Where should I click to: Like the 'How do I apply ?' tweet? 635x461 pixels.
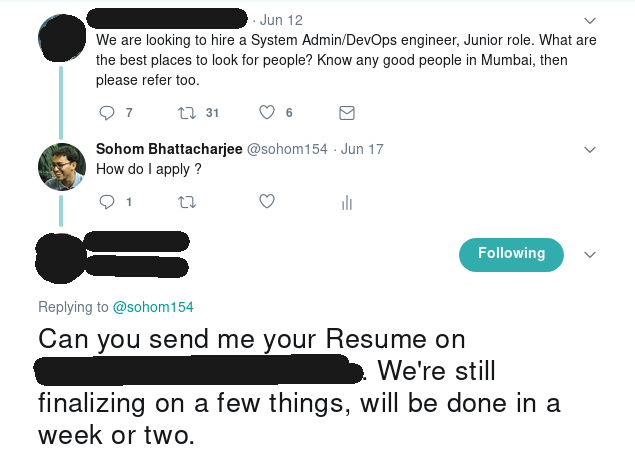(267, 201)
